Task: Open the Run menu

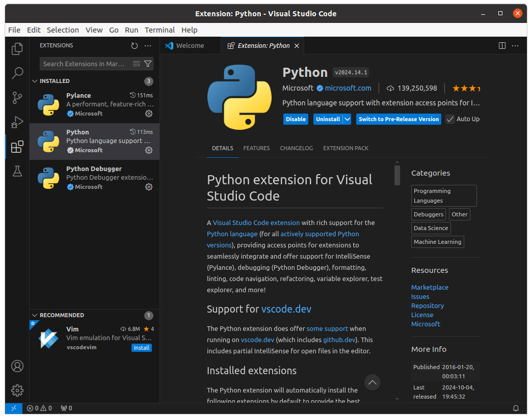Action: point(131,30)
